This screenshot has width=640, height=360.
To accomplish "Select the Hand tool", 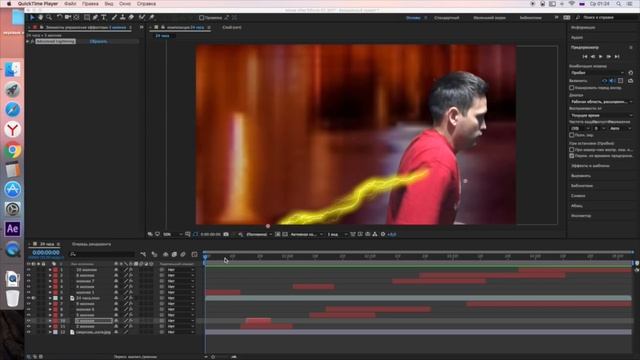I will 40,18.
